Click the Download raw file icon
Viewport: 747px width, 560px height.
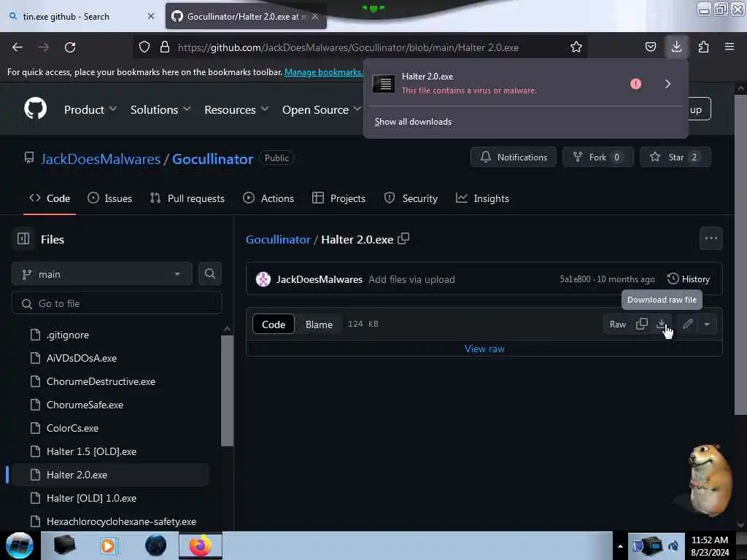[x=661, y=324]
